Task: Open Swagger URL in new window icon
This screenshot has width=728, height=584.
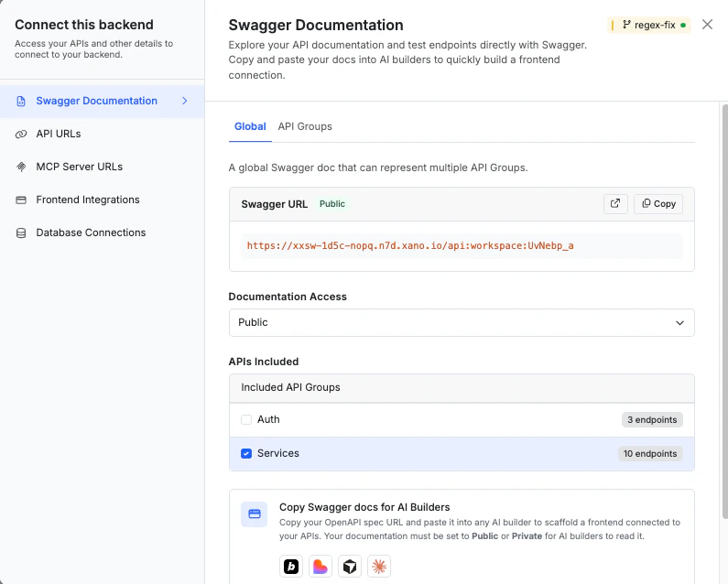Action: tap(615, 204)
